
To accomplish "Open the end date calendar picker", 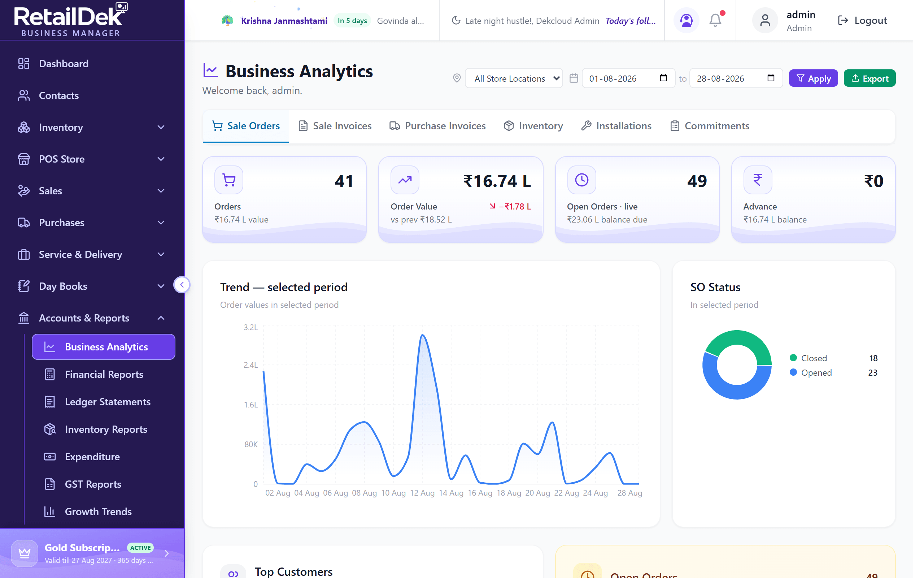I will (771, 78).
